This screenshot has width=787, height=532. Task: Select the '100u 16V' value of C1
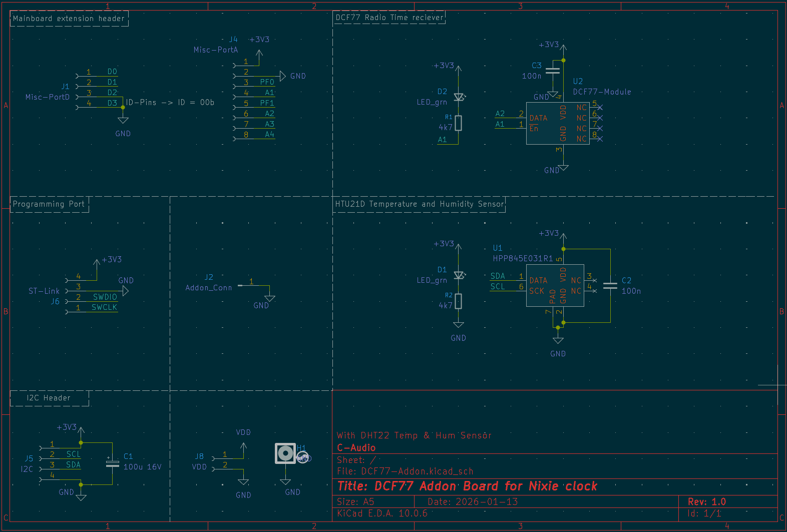click(x=143, y=467)
